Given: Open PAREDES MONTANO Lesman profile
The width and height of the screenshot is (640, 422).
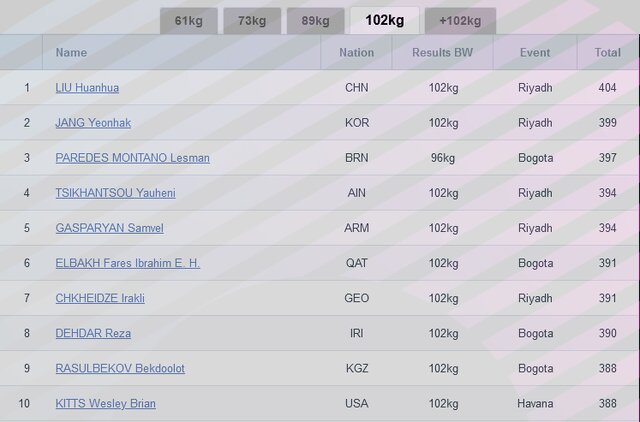Looking at the screenshot, I should click(132, 158).
